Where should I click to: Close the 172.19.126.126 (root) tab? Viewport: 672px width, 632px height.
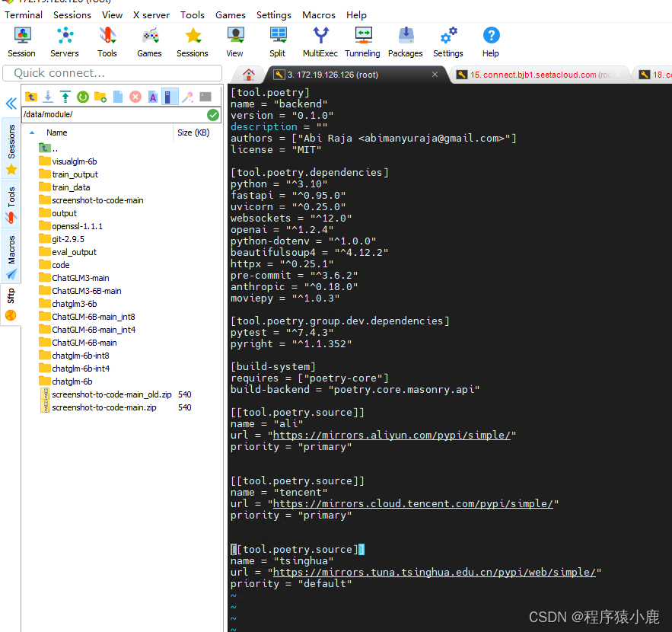[435, 75]
